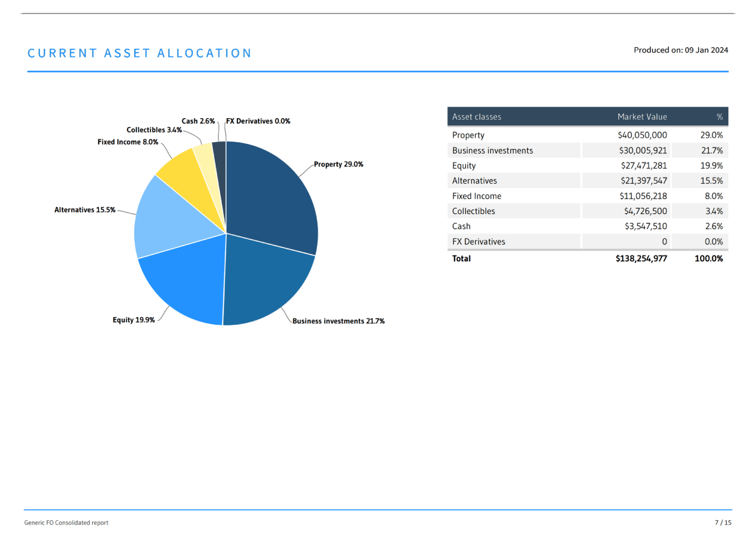Viewport: 756px width, 546px height.
Task: Click the FX Derivatives 0.0% chart label
Action: 258,121
